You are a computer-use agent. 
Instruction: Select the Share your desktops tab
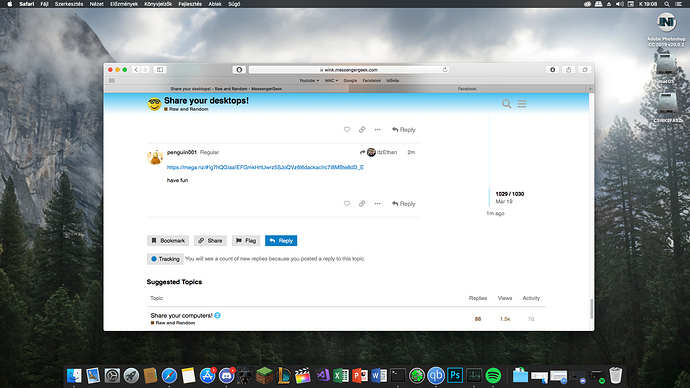pos(227,89)
